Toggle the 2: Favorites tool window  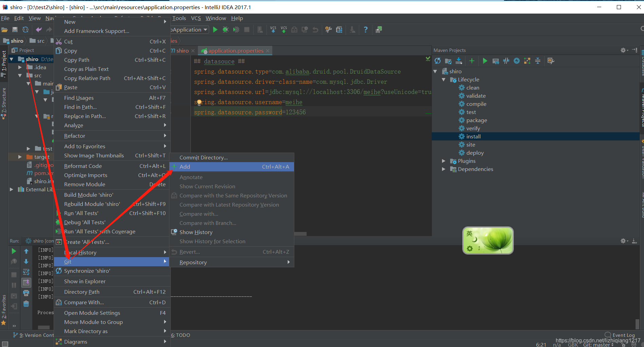pyautogui.click(x=4, y=310)
